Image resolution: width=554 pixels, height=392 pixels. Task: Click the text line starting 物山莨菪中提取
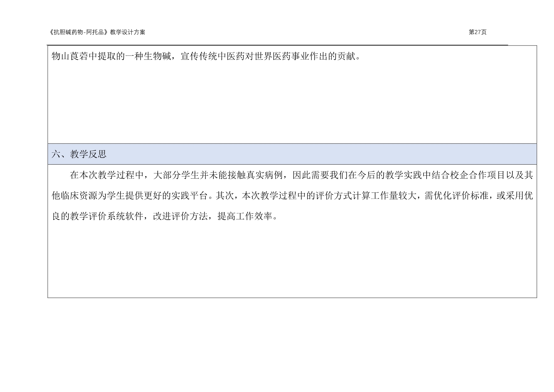pos(206,57)
